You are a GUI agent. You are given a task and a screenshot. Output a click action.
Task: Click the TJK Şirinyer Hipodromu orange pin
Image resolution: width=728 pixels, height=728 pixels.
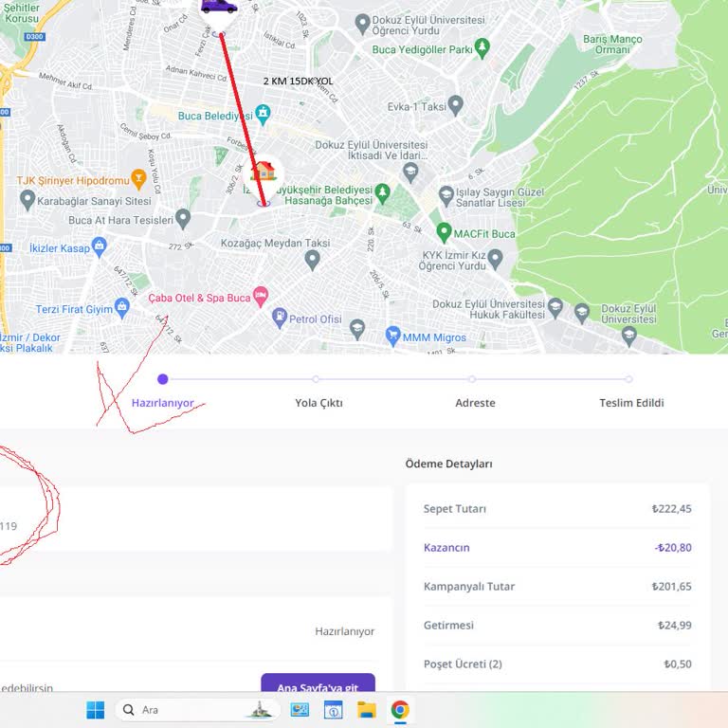click(x=138, y=179)
